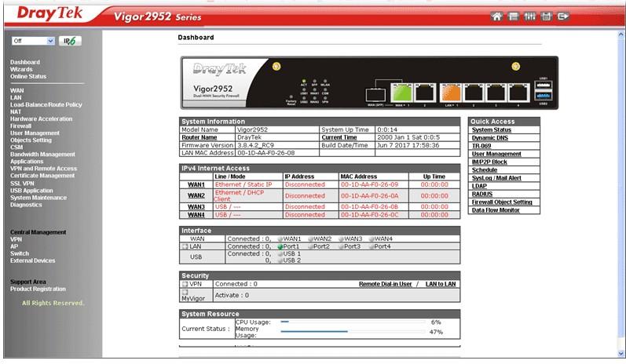Click the USB 2 status indicator

(x=280, y=260)
